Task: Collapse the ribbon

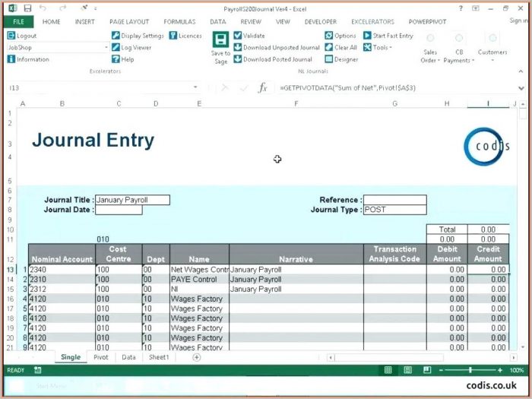Action: 521,71
